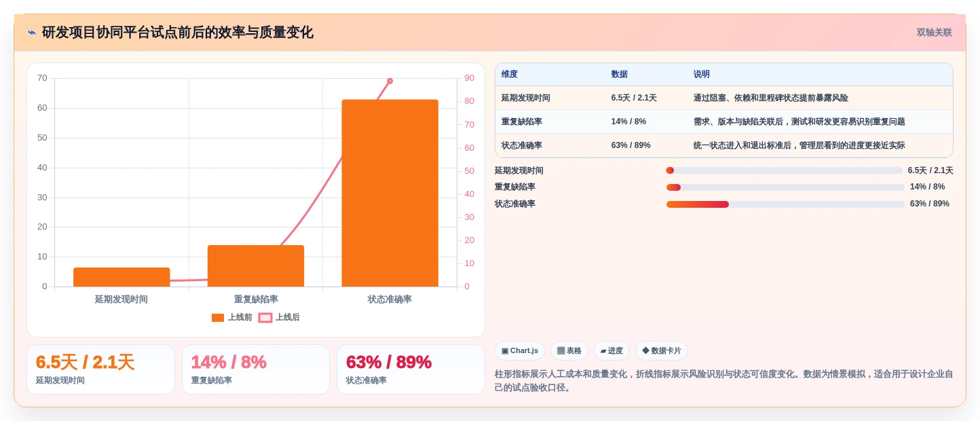
Task: Select the Chart.js tag chip
Action: (x=520, y=351)
